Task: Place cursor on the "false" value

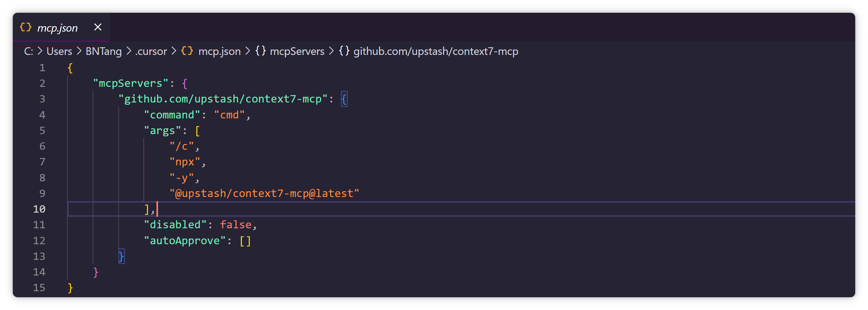Action: pyautogui.click(x=236, y=224)
